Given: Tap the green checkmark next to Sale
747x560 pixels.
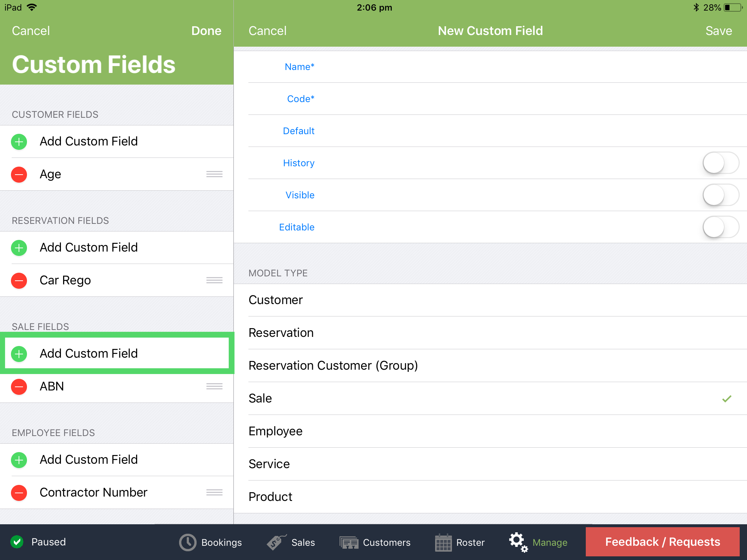Looking at the screenshot, I should (x=727, y=398).
